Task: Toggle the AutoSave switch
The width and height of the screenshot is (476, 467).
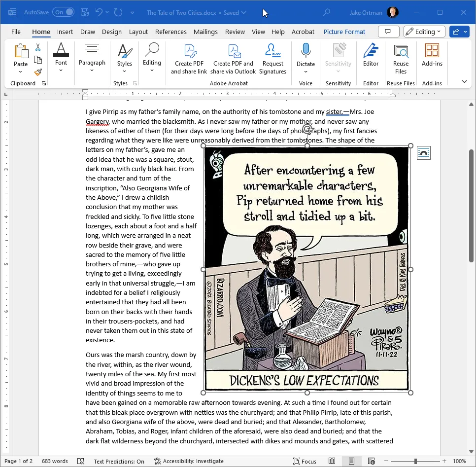Action: [x=63, y=12]
